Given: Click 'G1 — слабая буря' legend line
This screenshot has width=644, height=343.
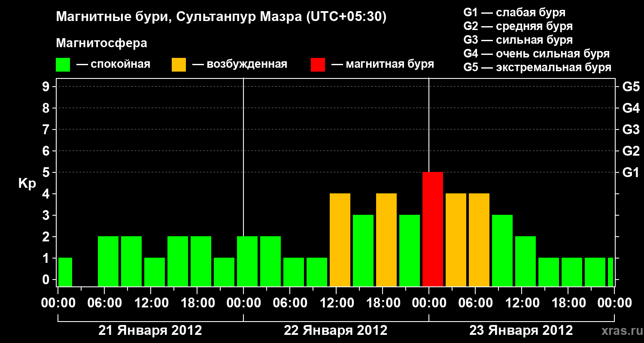Looking at the screenshot, I should pos(514,12).
